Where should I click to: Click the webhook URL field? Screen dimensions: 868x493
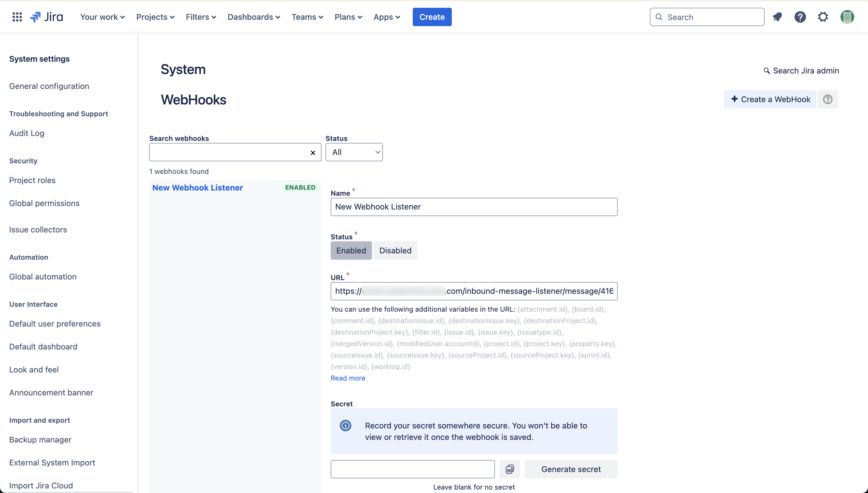pyautogui.click(x=474, y=291)
